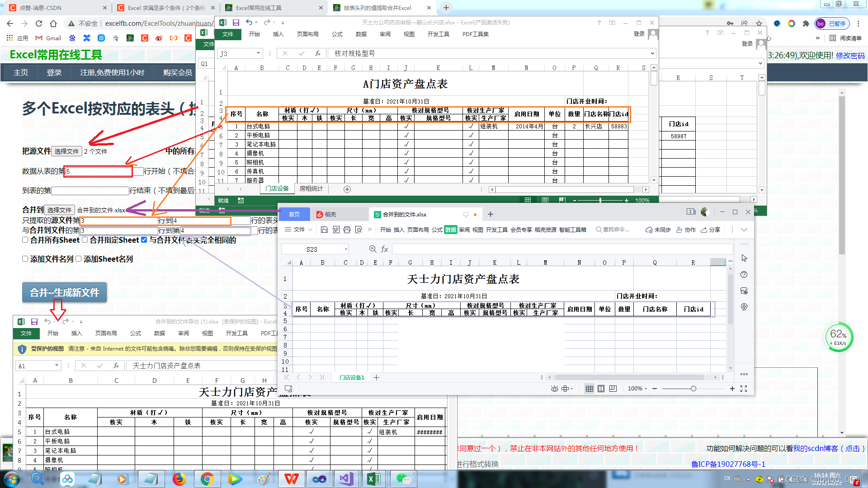Open the J3 name box dropdown in Excel

[x=258, y=53]
